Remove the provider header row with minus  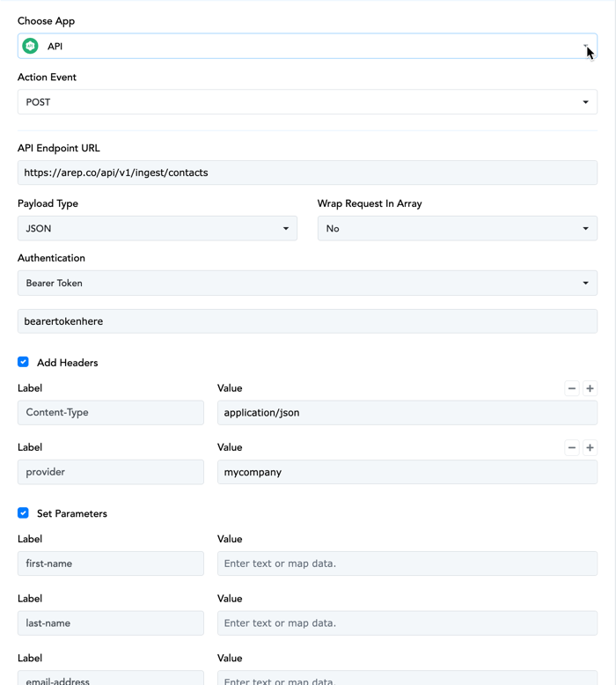pyautogui.click(x=572, y=448)
